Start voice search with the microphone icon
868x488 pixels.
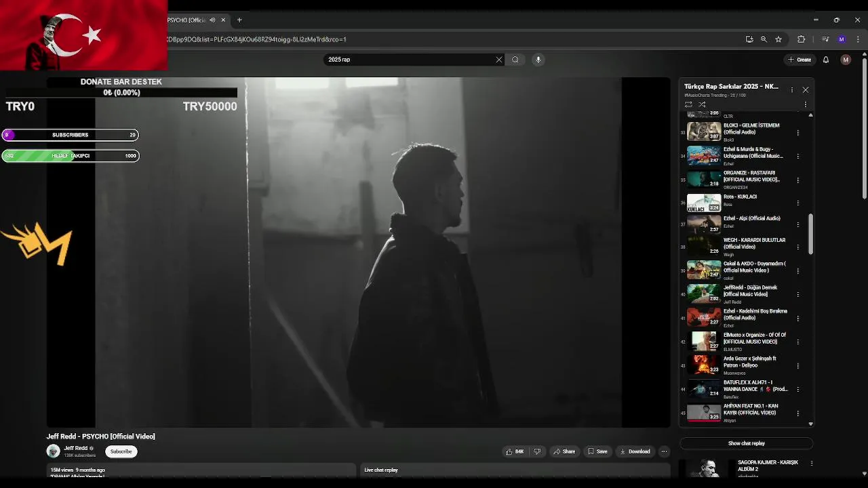pos(538,60)
